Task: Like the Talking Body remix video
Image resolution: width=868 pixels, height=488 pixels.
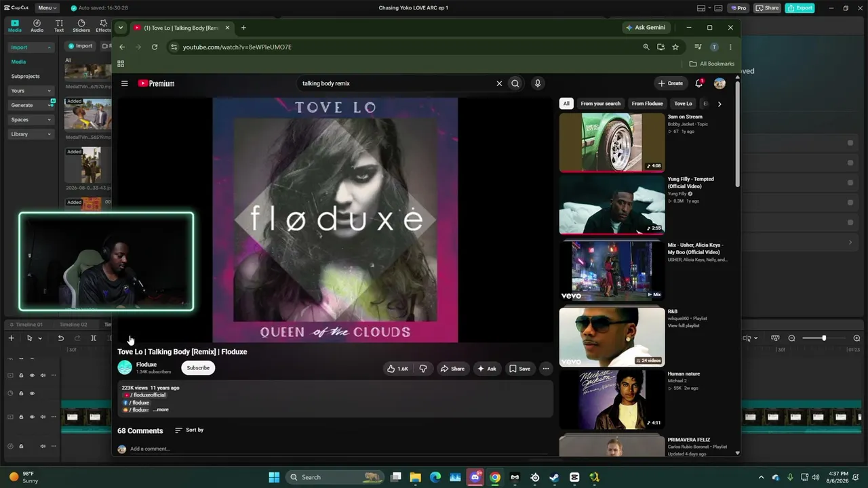Action: click(398, 369)
